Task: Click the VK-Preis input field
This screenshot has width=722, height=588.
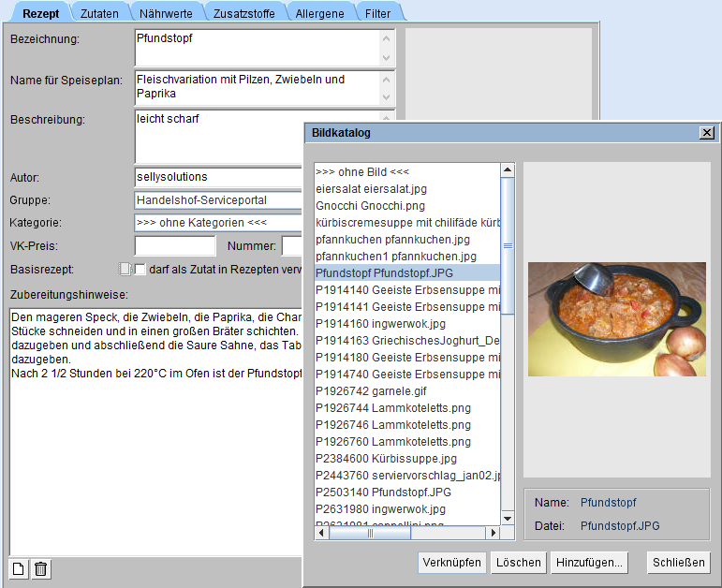Action: [x=174, y=246]
